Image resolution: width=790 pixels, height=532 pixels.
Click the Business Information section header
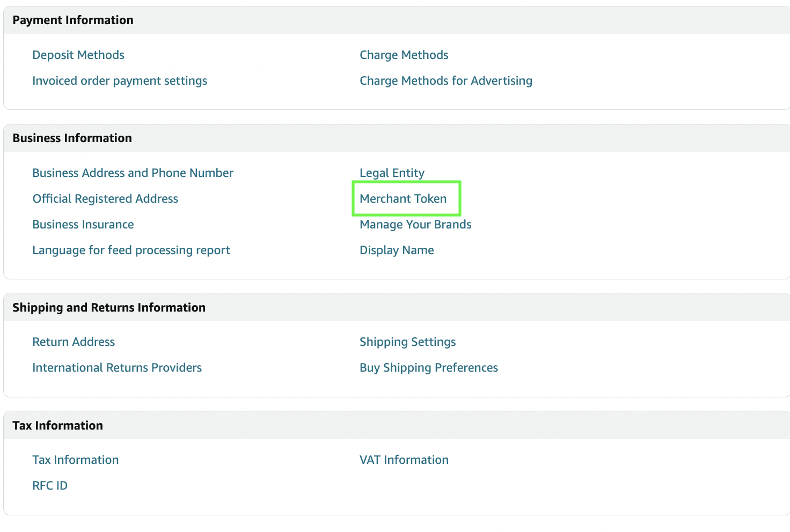point(72,138)
